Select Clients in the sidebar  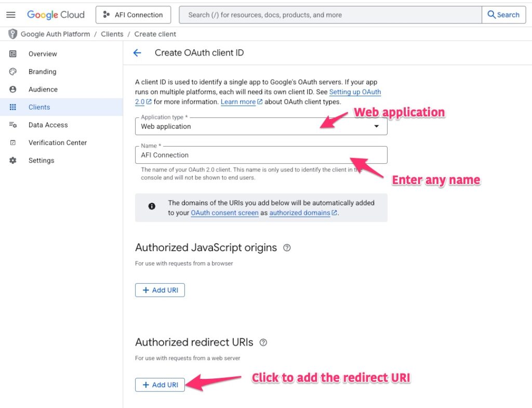tap(39, 107)
